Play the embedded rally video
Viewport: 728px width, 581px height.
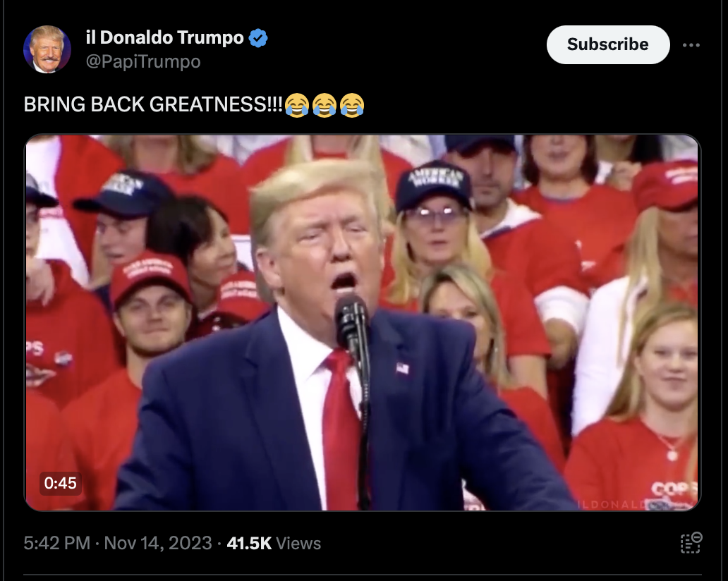[x=362, y=322]
